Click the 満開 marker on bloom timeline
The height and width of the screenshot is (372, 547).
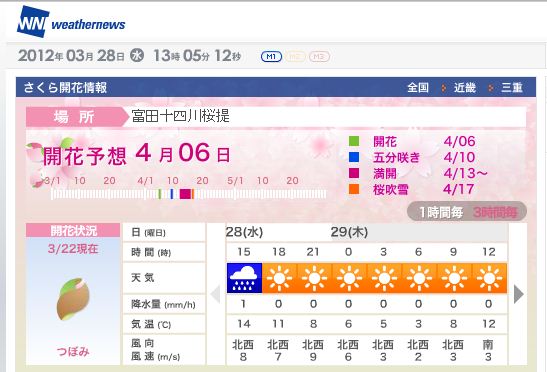pos(185,194)
